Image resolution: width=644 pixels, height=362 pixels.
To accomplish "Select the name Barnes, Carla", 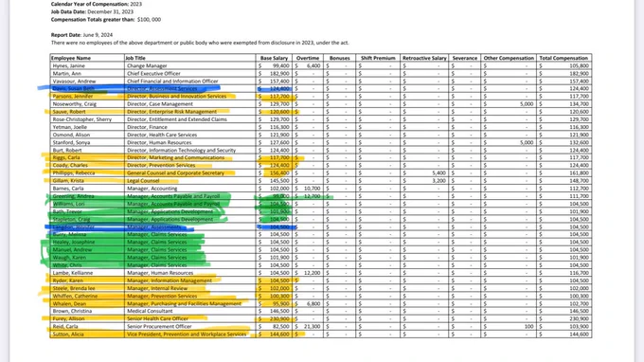I will (68, 189).
